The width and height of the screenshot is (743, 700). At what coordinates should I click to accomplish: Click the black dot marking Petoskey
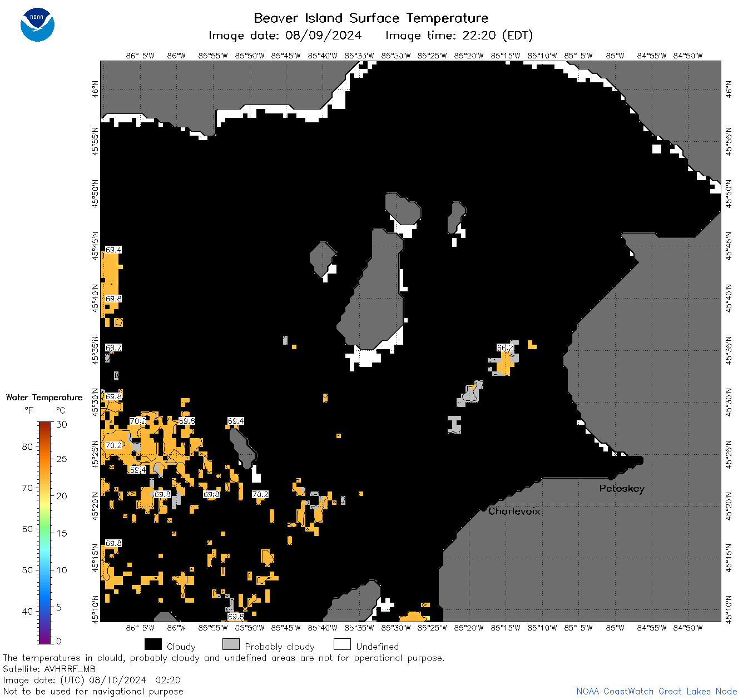click(x=611, y=477)
